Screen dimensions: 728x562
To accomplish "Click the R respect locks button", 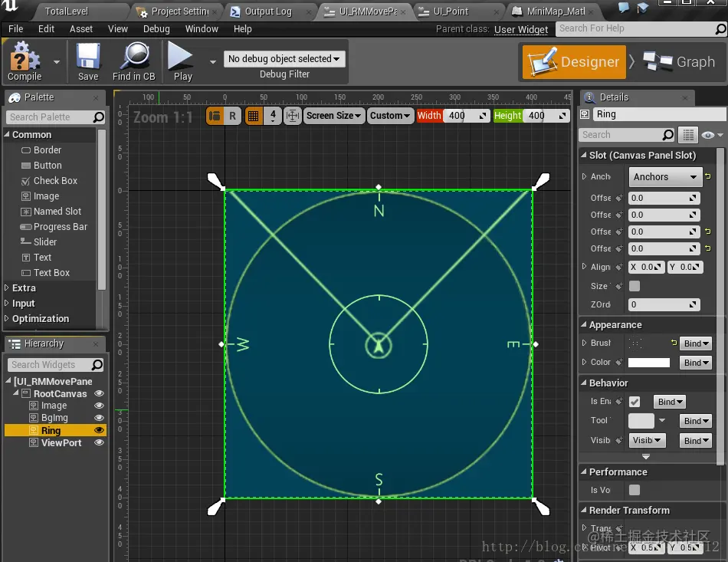I will [232, 116].
